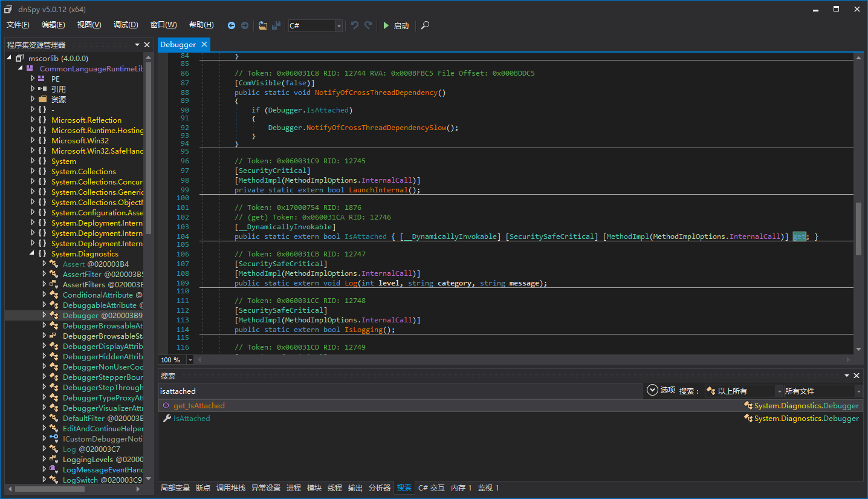Click the undo icon in toolbar

pyautogui.click(x=355, y=25)
